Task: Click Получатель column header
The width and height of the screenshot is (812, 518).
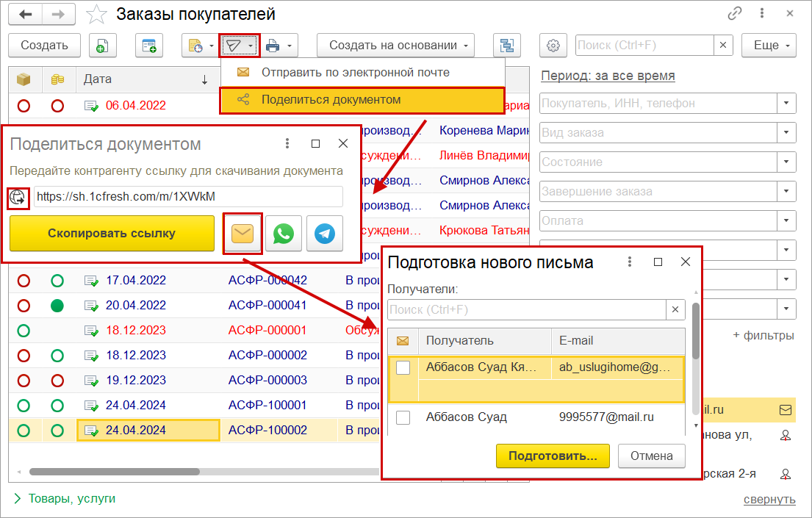Action: tap(485, 341)
